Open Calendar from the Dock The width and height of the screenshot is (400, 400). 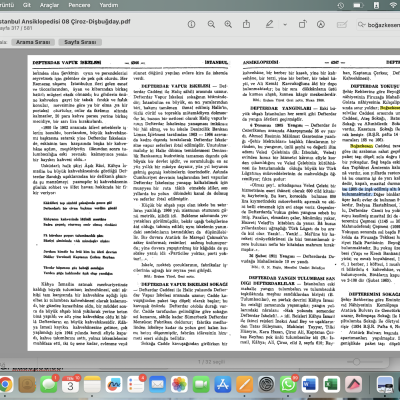(x=70, y=384)
